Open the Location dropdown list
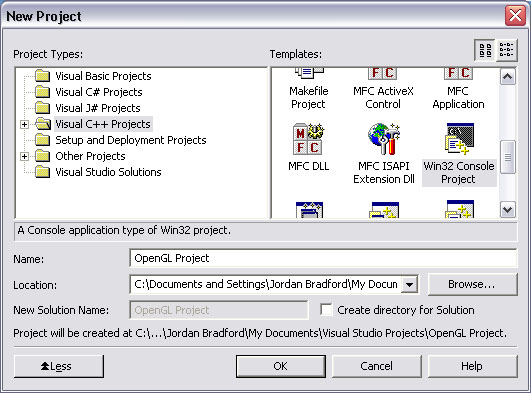 (x=409, y=284)
